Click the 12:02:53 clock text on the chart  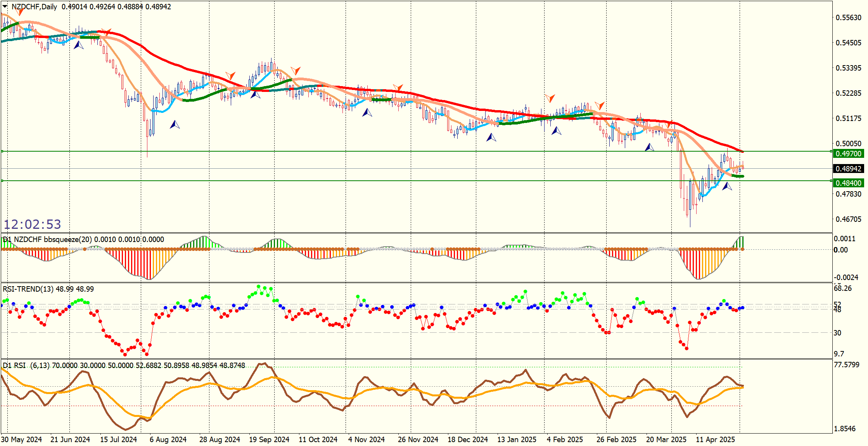(33, 224)
